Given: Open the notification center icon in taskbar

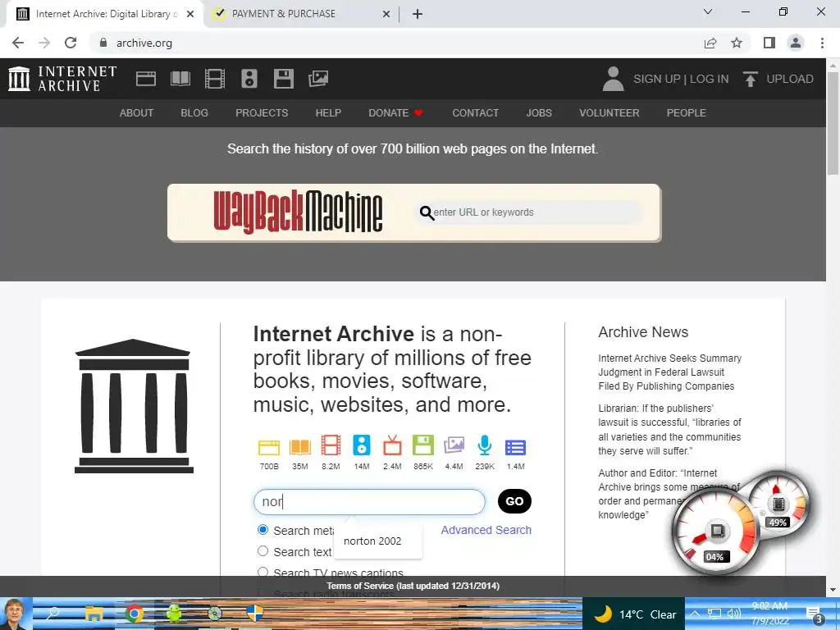Looking at the screenshot, I should (x=815, y=614).
